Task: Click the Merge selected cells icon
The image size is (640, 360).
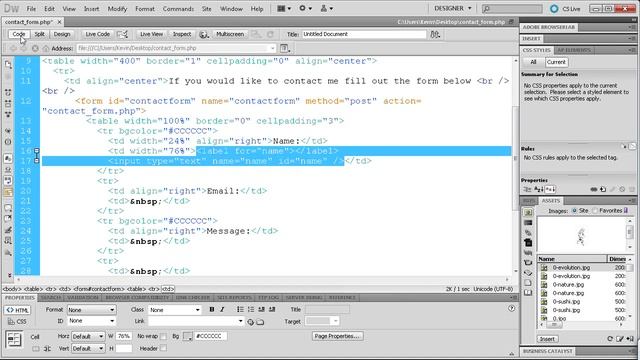Action: [36, 349]
